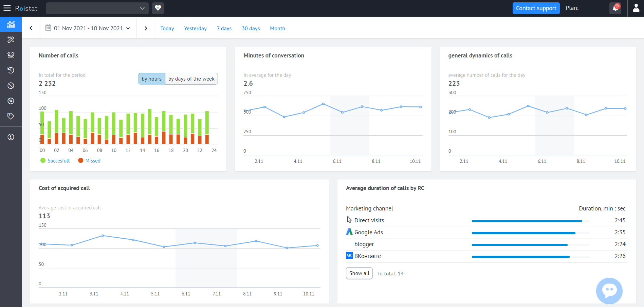
Task: Click the Google Ads channel icon
Action: click(349, 232)
